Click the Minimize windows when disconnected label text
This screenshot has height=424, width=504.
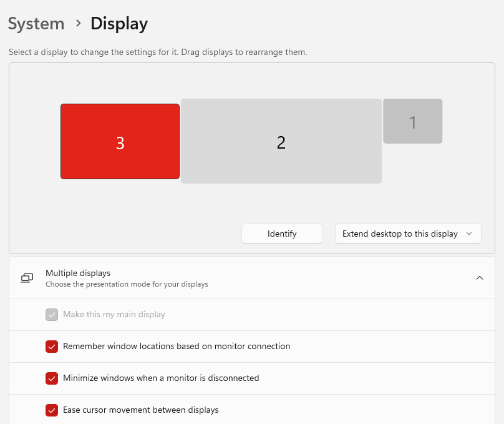tap(161, 378)
